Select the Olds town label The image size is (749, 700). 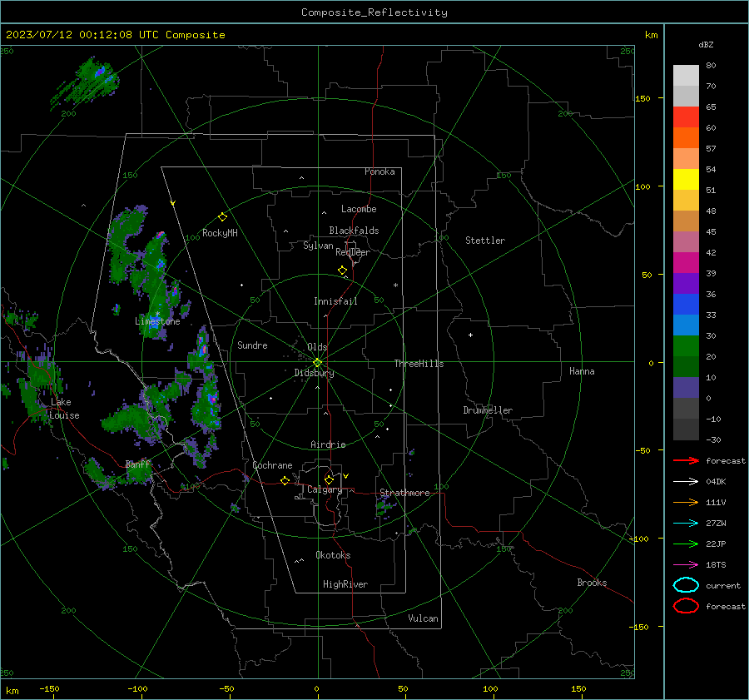coord(317,347)
